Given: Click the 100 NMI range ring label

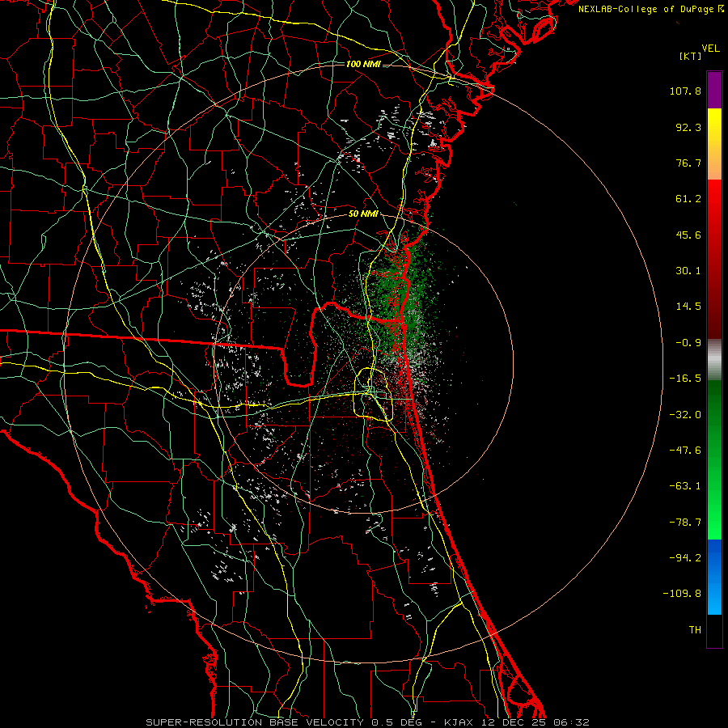Looking at the screenshot, I should [x=363, y=64].
